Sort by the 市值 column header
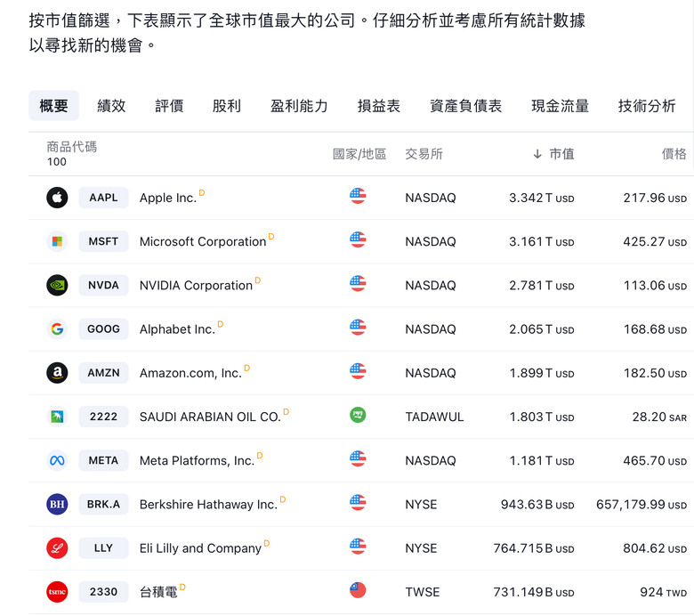The width and height of the screenshot is (694, 616). coord(561,154)
